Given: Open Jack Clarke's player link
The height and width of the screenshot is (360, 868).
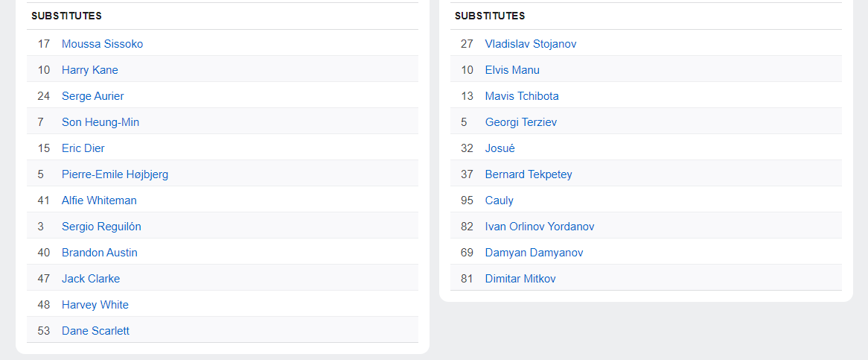Looking at the screenshot, I should point(90,279).
